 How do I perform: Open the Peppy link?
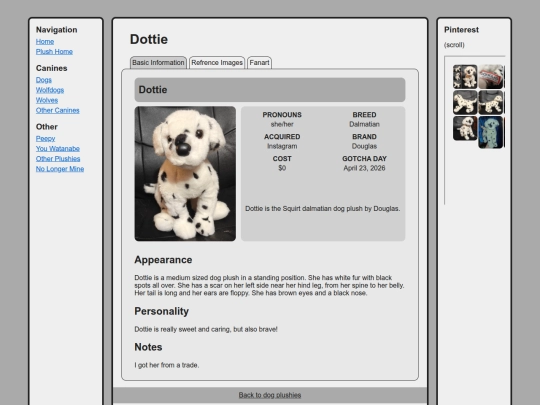click(45, 138)
